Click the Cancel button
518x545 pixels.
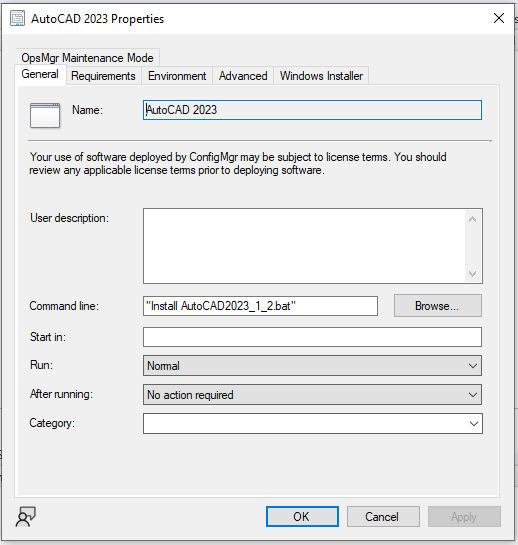point(383,516)
